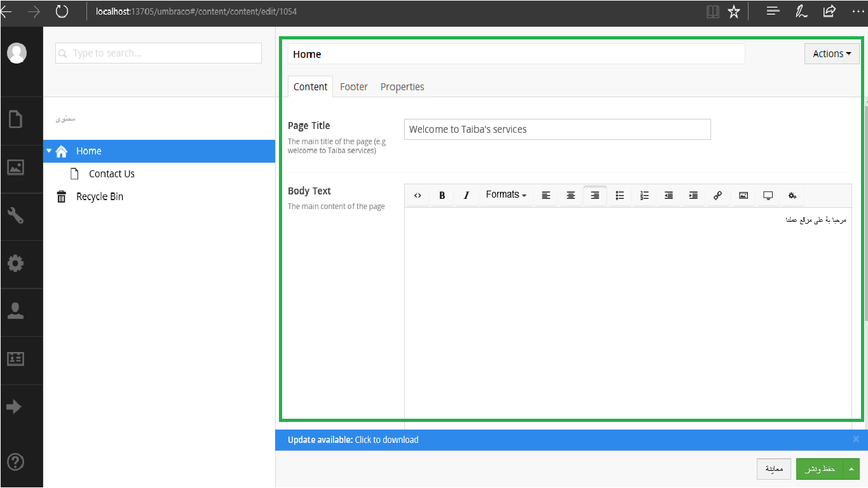Insert an image into the Body Text

(743, 196)
